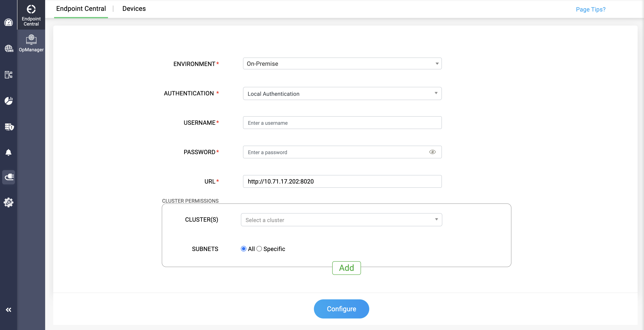Image resolution: width=644 pixels, height=330 pixels.
Task: Open the Dashboard speedometer icon
Action: click(x=9, y=22)
